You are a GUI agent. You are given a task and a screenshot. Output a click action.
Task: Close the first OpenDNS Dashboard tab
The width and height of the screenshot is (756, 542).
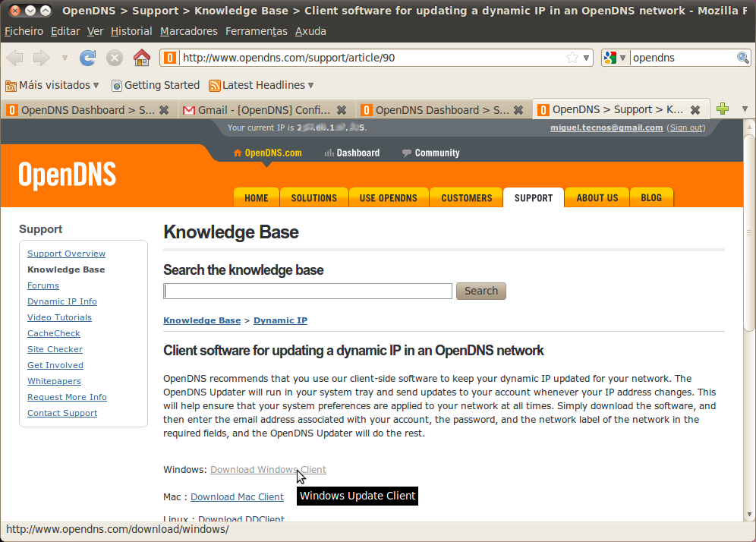tap(164, 110)
